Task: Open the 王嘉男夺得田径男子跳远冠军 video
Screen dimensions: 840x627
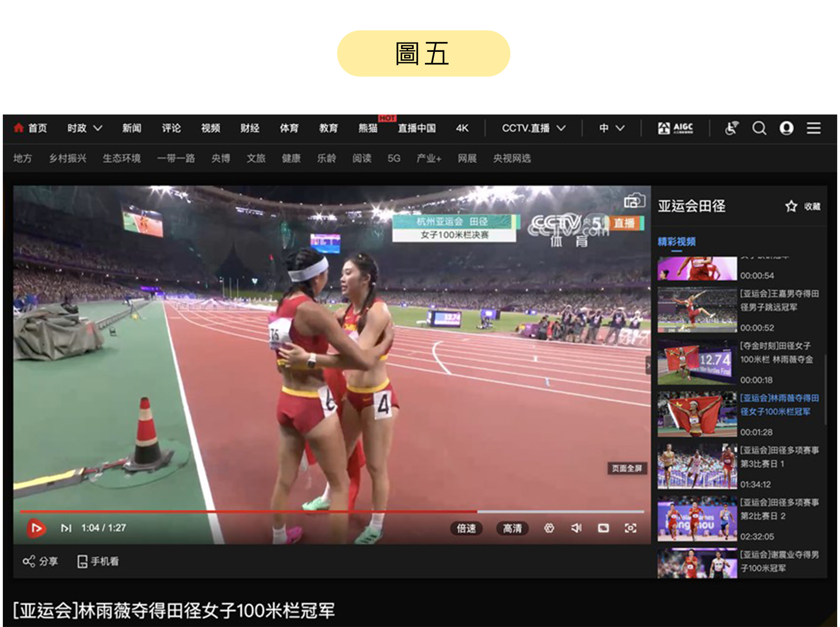Action: pyautogui.click(x=739, y=310)
